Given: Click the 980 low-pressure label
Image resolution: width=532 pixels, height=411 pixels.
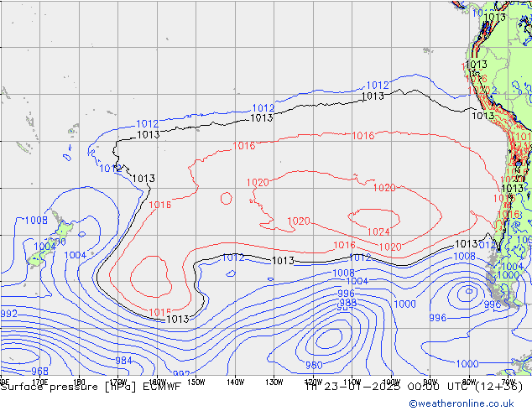Looking at the screenshot, I should pos(314,365).
